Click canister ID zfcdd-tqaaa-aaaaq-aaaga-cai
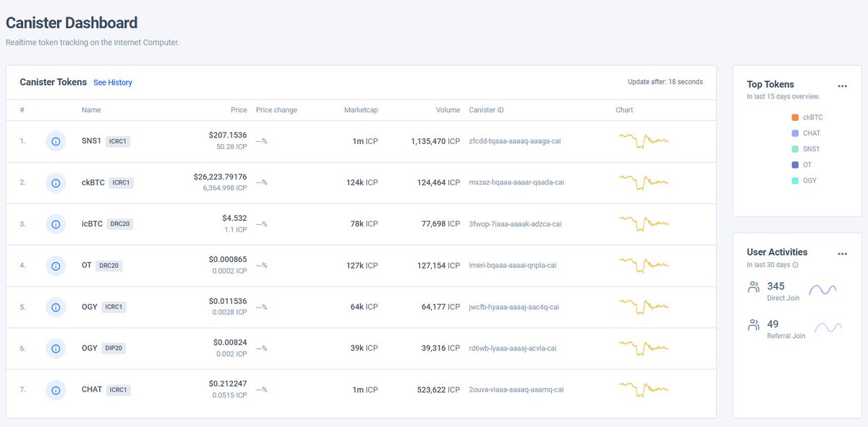The height and width of the screenshot is (427, 868). coord(515,141)
